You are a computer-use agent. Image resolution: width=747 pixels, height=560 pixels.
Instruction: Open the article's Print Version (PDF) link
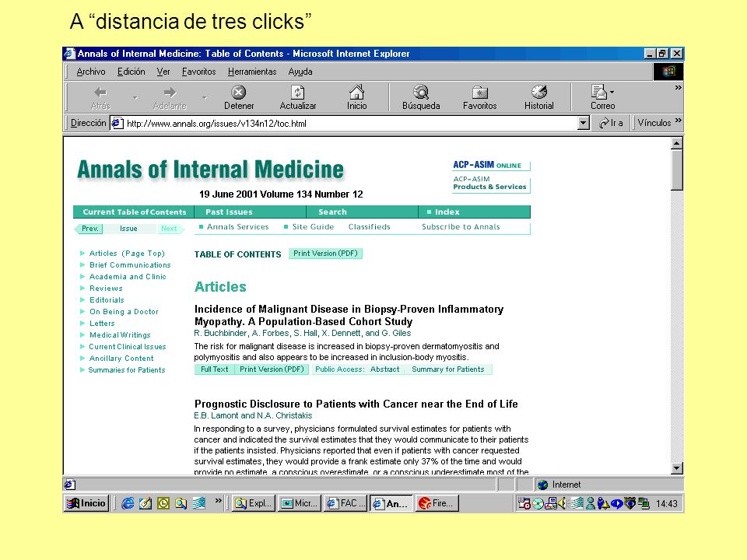tap(272, 369)
